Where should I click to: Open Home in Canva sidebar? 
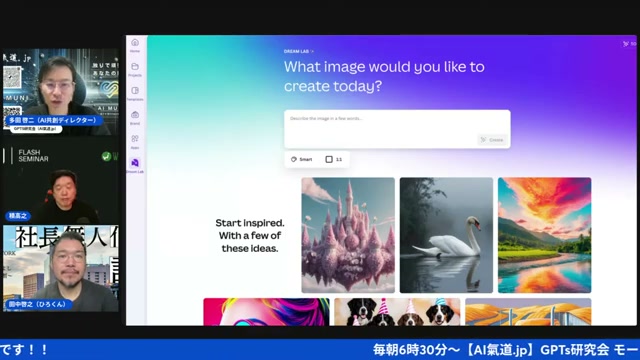point(135,45)
